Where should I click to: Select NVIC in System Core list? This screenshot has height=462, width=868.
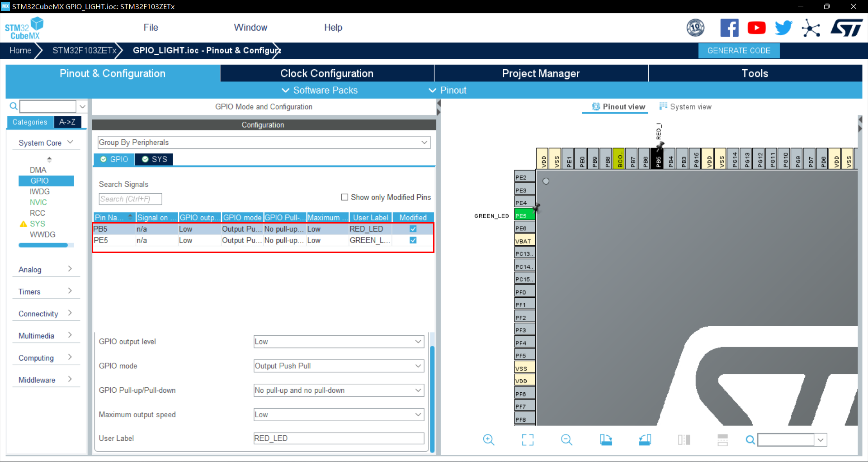(38, 202)
